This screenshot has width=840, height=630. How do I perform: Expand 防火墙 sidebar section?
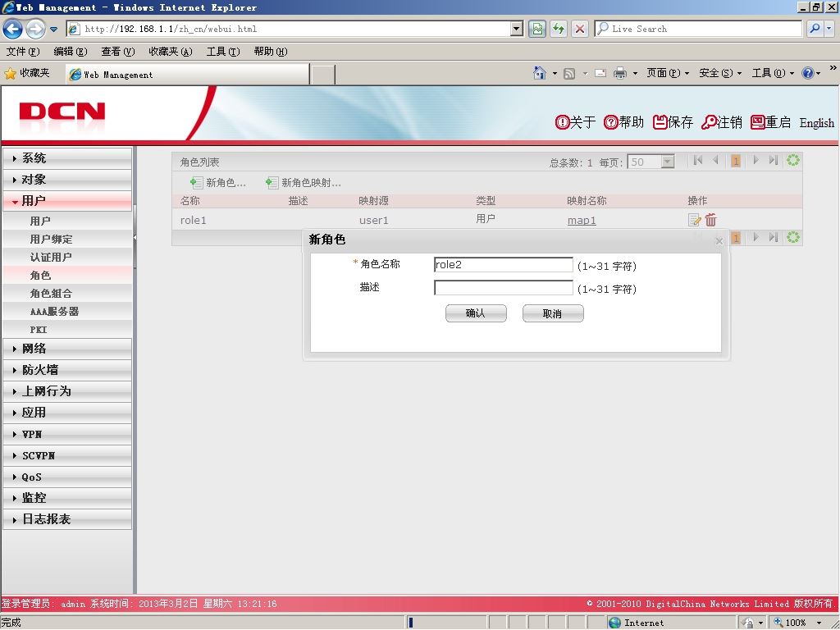click(67, 370)
